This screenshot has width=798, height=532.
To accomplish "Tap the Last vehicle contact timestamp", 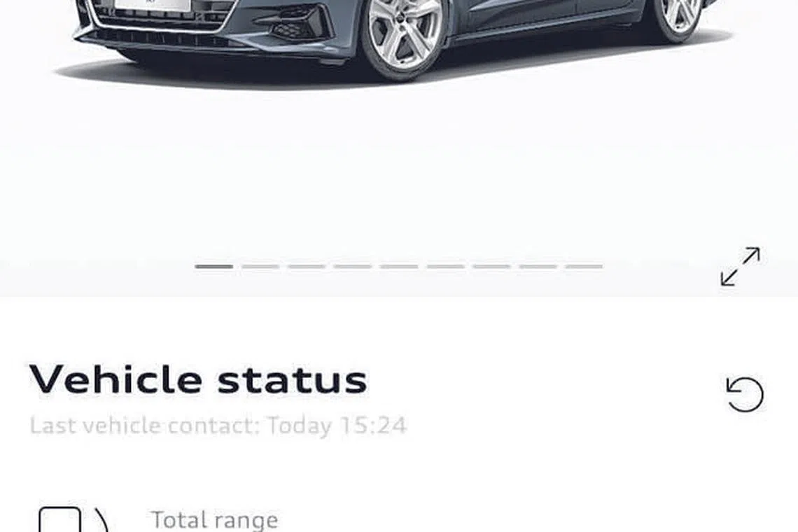I will point(218,425).
